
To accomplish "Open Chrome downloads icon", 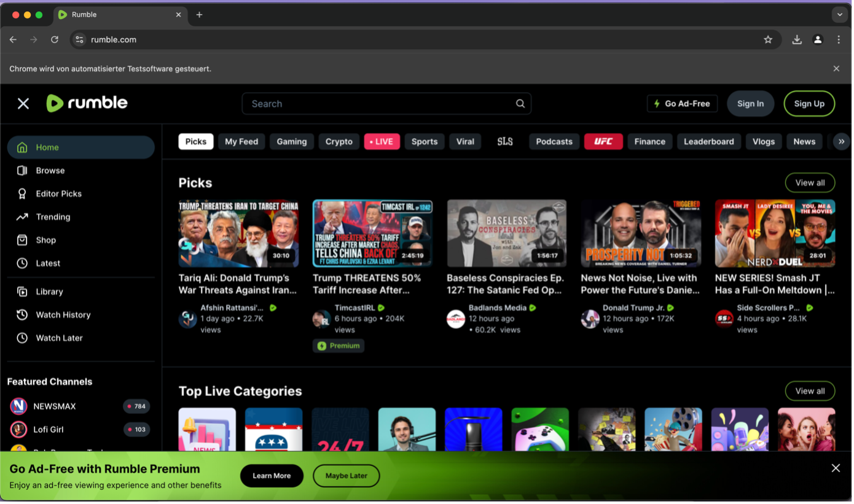I will pos(797,40).
